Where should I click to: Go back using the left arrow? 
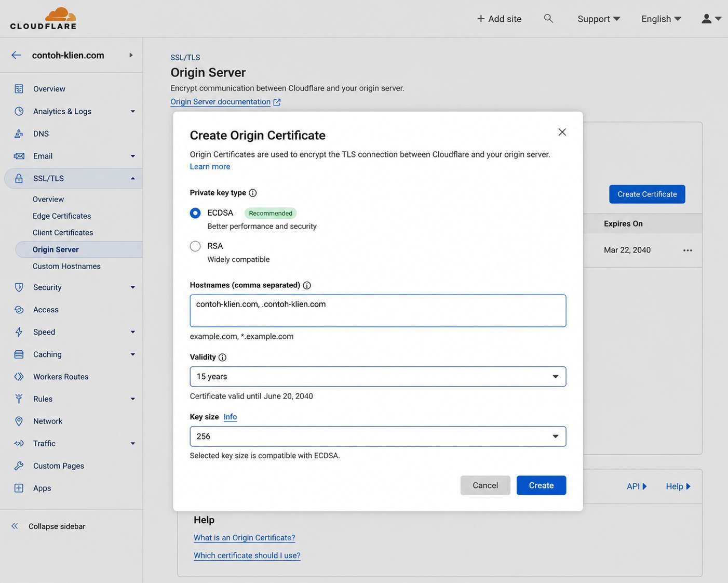[16, 55]
